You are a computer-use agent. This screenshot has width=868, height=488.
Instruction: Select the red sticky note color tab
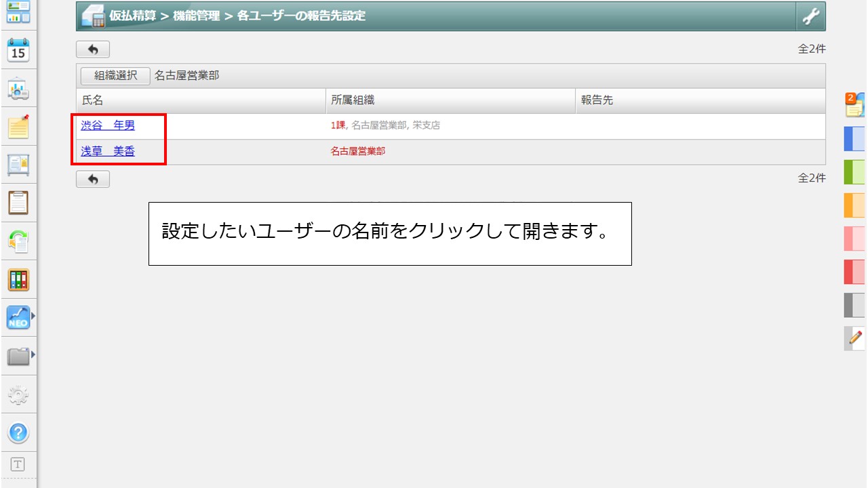[x=854, y=272]
